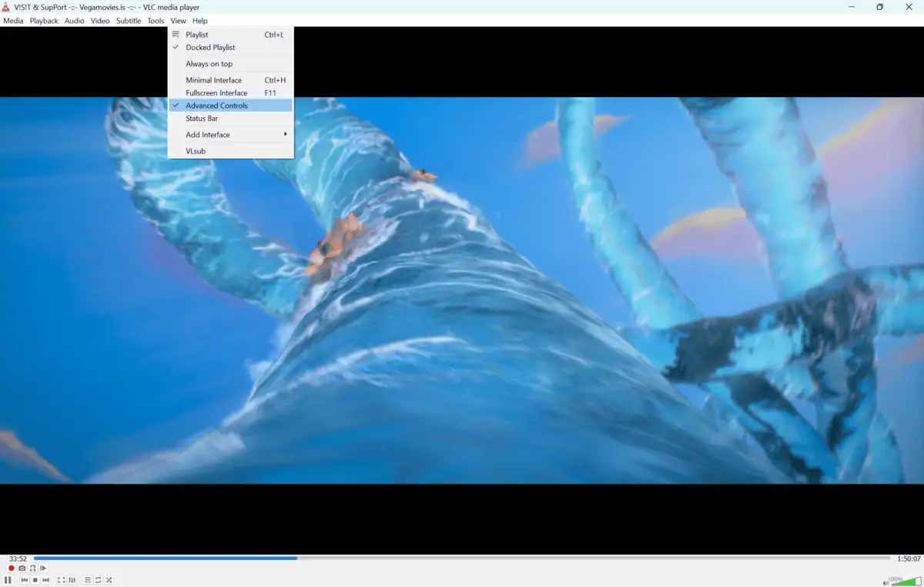924x587 pixels.
Task: Click the A-B loop icon
Action: [32, 569]
